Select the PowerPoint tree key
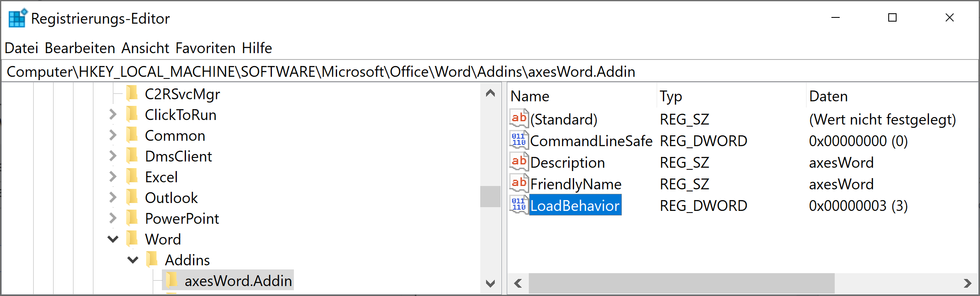The height and width of the screenshot is (296, 980). pyautogui.click(x=182, y=219)
